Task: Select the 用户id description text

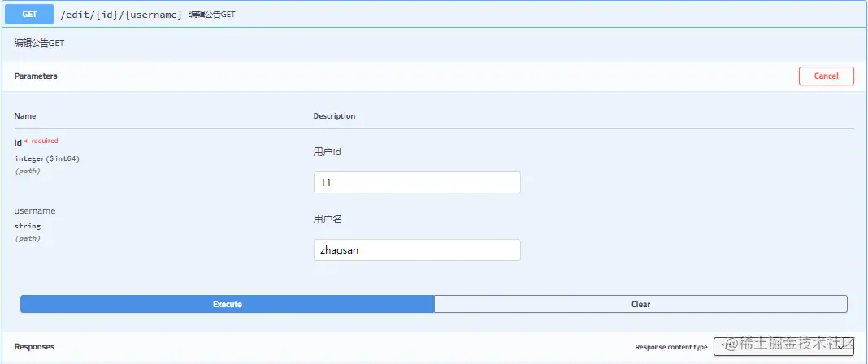Action: coord(328,152)
